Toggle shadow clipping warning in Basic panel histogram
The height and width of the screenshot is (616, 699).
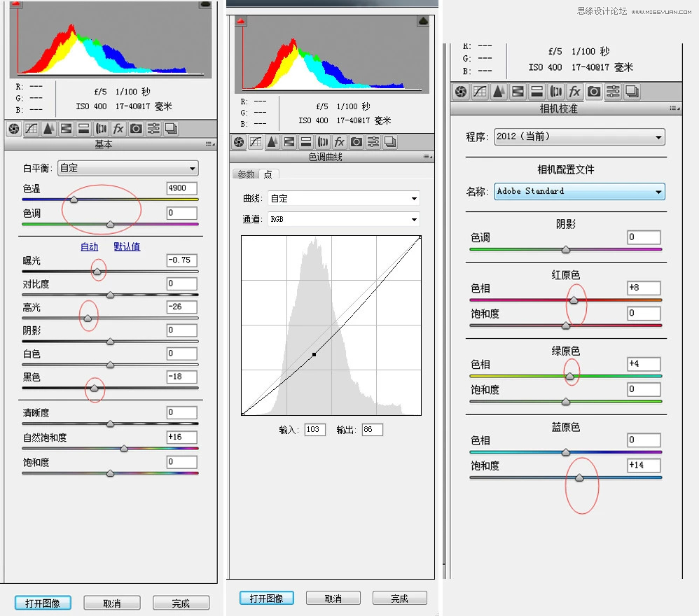point(16,4)
